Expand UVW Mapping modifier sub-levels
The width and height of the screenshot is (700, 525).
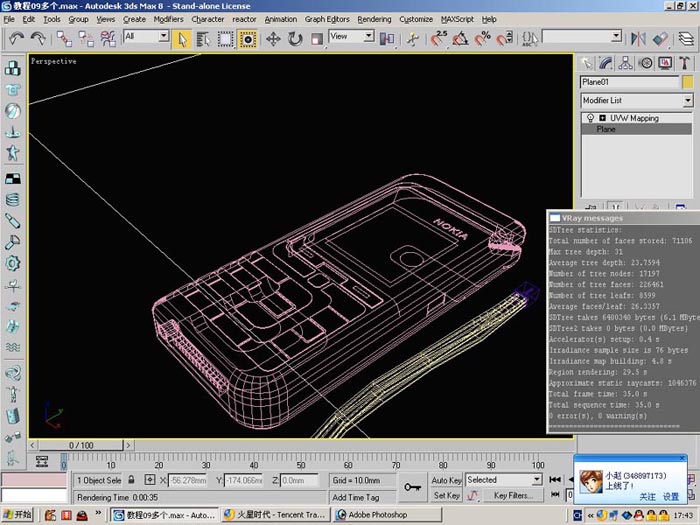tap(602, 118)
